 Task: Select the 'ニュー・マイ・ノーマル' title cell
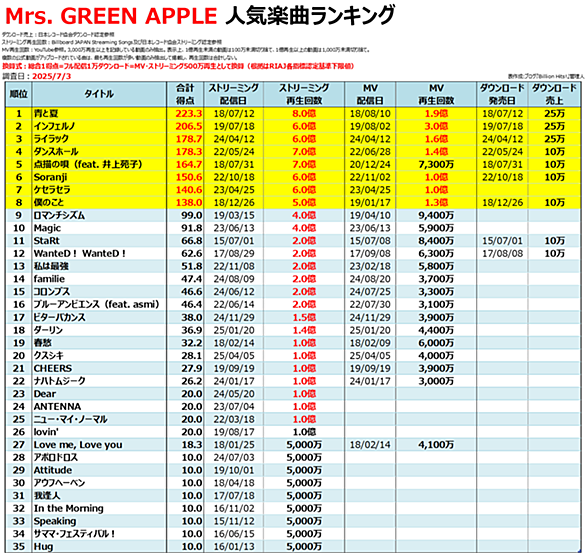click(99, 419)
